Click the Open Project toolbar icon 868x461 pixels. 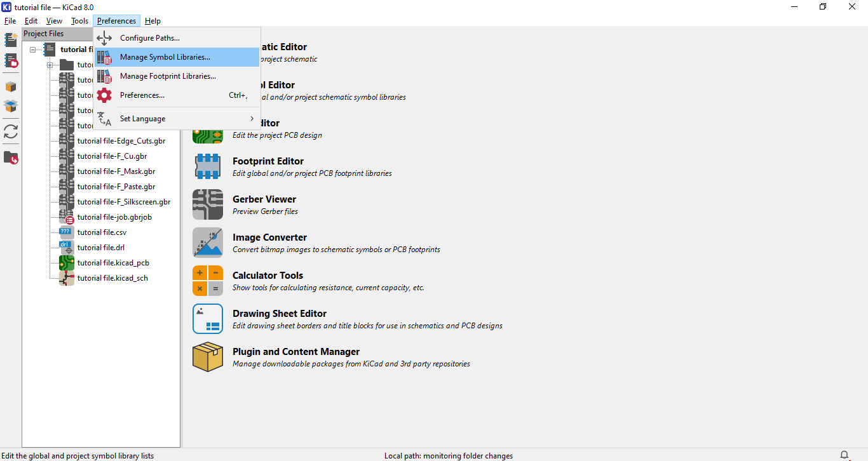(11, 61)
